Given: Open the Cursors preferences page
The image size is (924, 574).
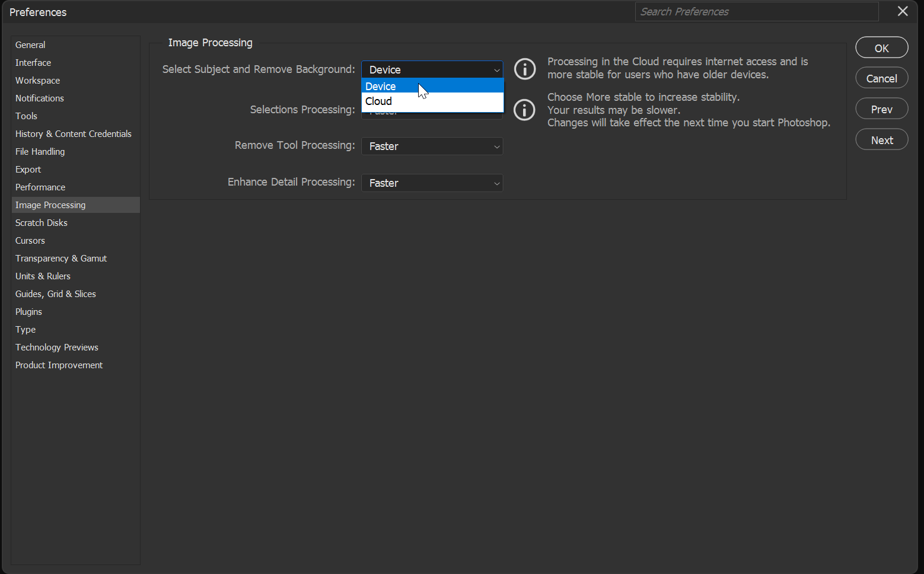Looking at the screenshot, I should (30, 240).
